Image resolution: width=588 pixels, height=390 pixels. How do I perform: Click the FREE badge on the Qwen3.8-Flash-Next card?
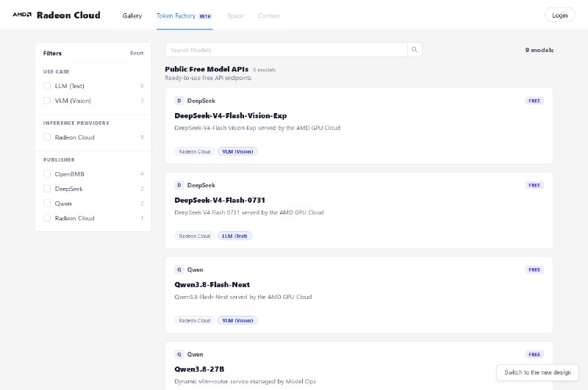click(x=534, y=270)
